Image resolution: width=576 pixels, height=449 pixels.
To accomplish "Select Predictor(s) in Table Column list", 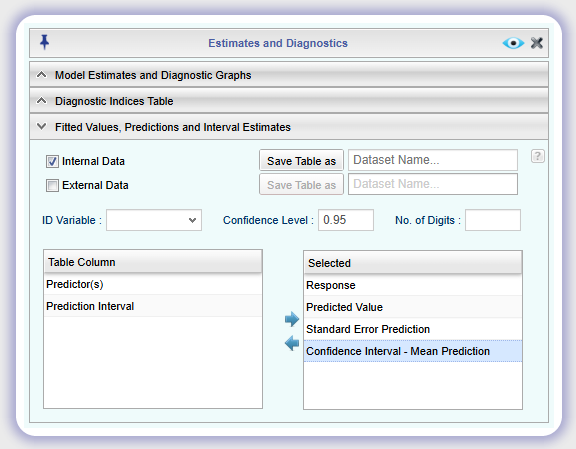I will tap(153, 284).
